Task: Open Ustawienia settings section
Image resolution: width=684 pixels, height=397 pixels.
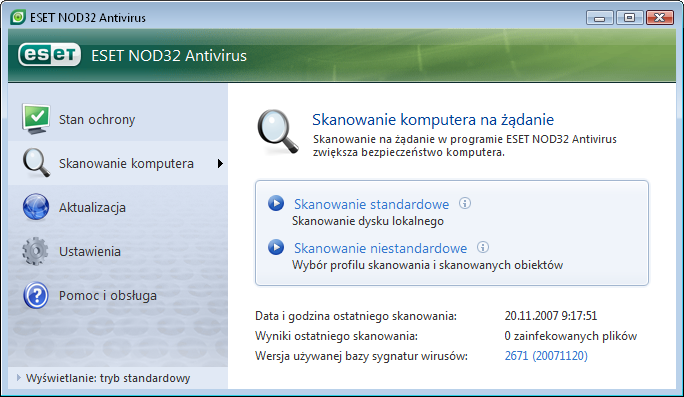Action: [118, 251]
